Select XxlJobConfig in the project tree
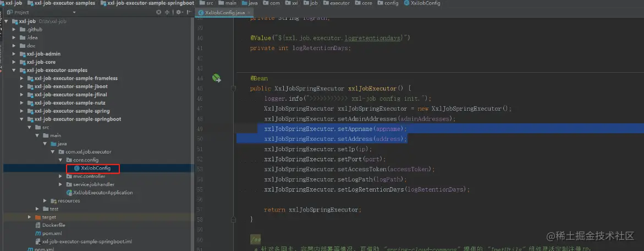The width and height of the screenshot is (644, 251). 96,168
